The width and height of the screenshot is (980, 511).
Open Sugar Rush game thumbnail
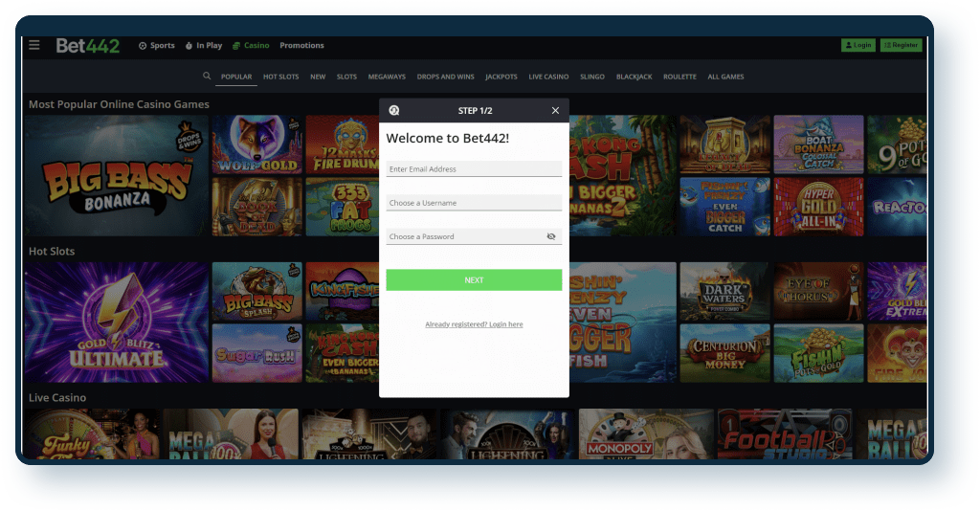coord(256,353)
